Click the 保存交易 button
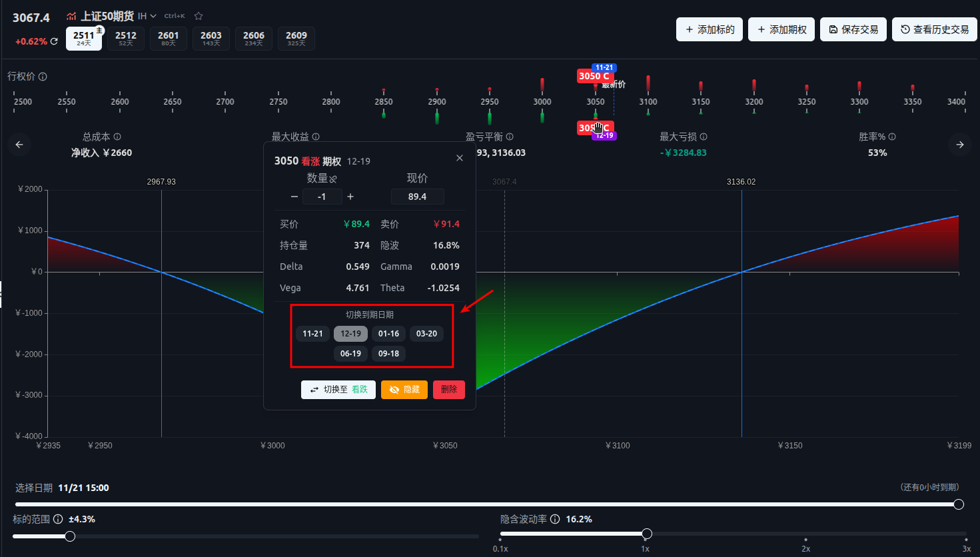This screenshot has height=557, width=980. (853, 29)
